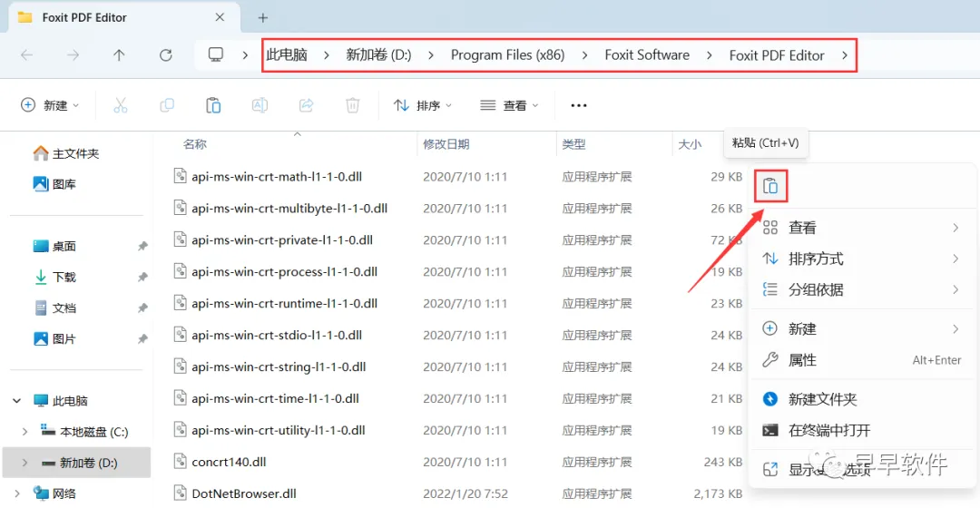Open 排序方式 submenu in context menu
The width and height of the screenshot is (980, 508).
(862, 259)
